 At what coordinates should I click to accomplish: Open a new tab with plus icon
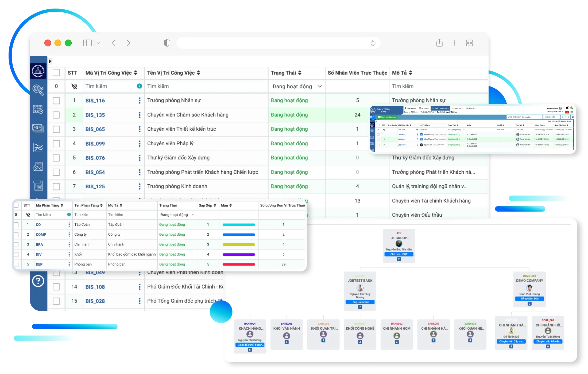point(454,43)
